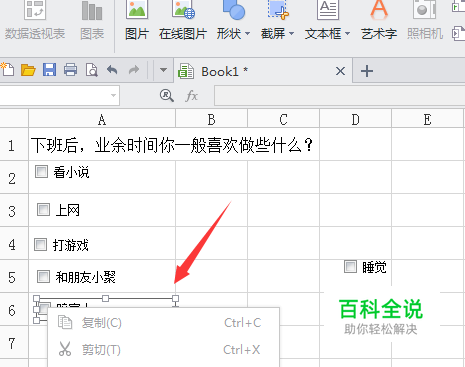
Task: Choose 剪切(T) from context menu
Action: point(163,349)
